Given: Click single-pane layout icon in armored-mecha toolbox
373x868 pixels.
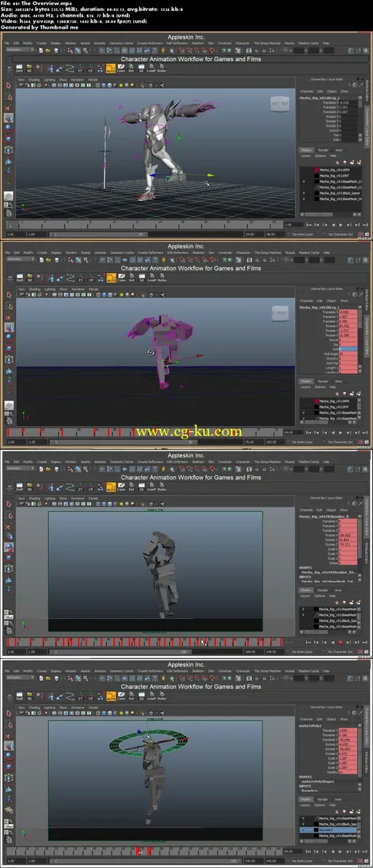Looking at the screenshot, I should coord(8,196).
